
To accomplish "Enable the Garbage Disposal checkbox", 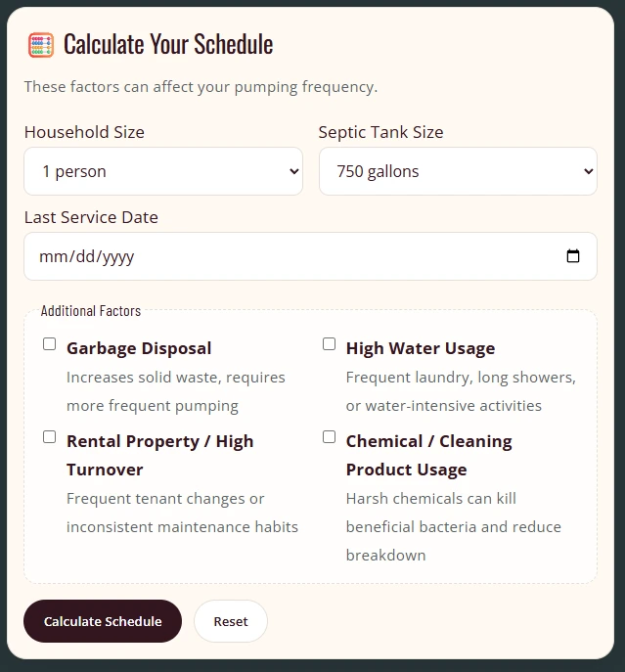I will (x=50, y=344).
